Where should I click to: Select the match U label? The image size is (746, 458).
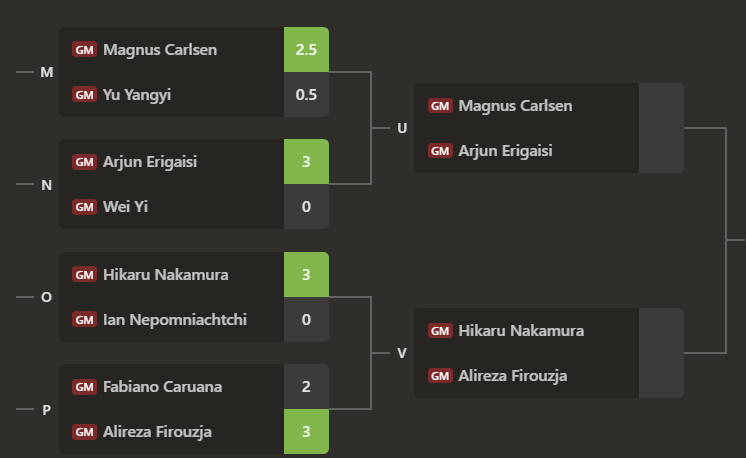[x=402, y=128]
